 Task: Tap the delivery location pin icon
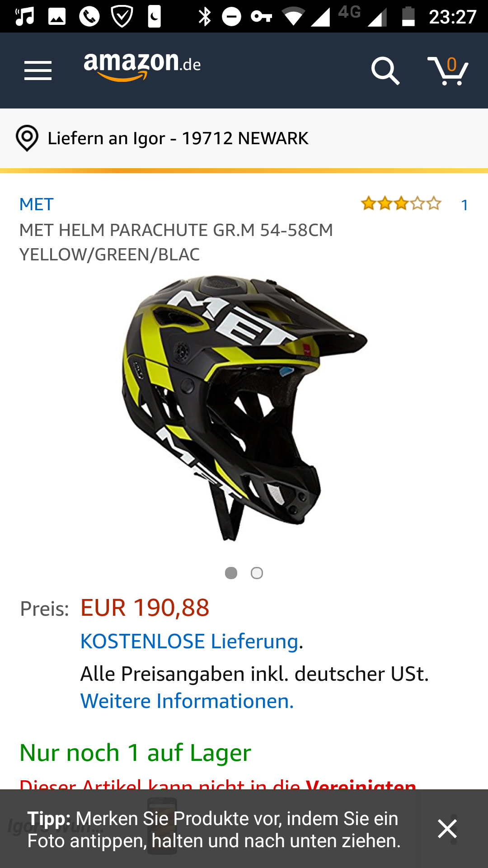(x=27, y=138)
